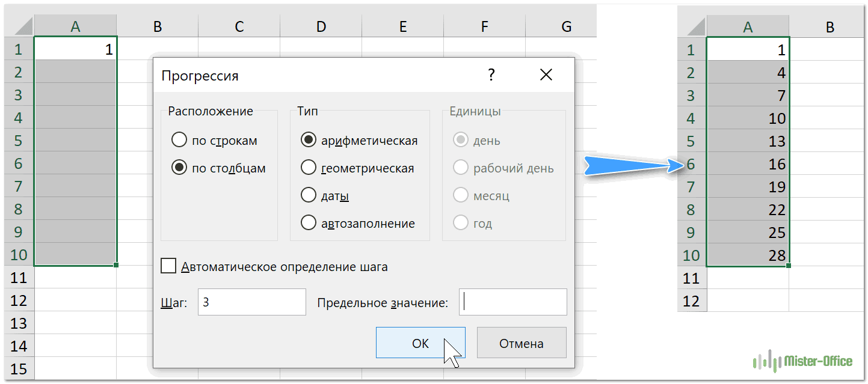Screen dimensions: 868x384
Task: Click the question mark help icon
Action: [x=491, y=75]
